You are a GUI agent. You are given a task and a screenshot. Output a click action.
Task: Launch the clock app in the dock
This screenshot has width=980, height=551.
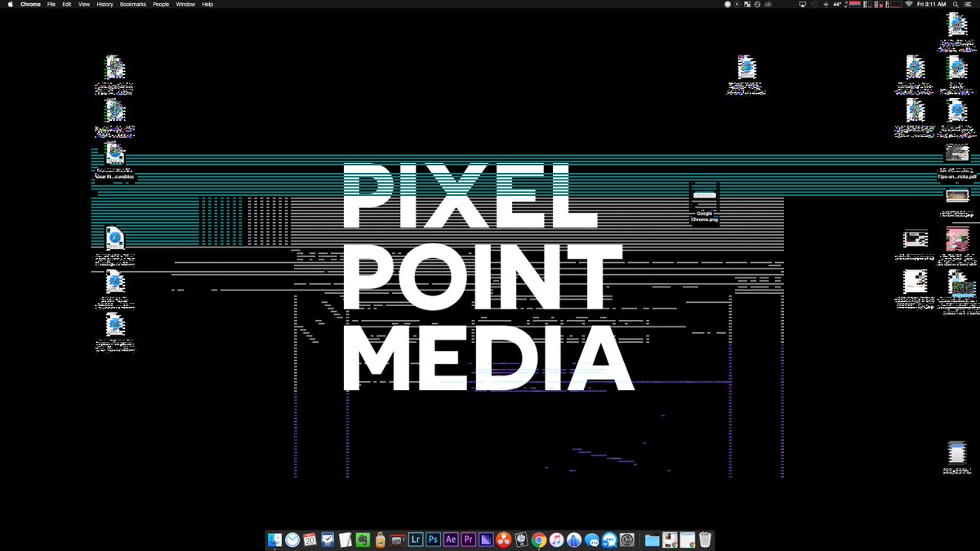pyautogui.click(x=292, y=540)
